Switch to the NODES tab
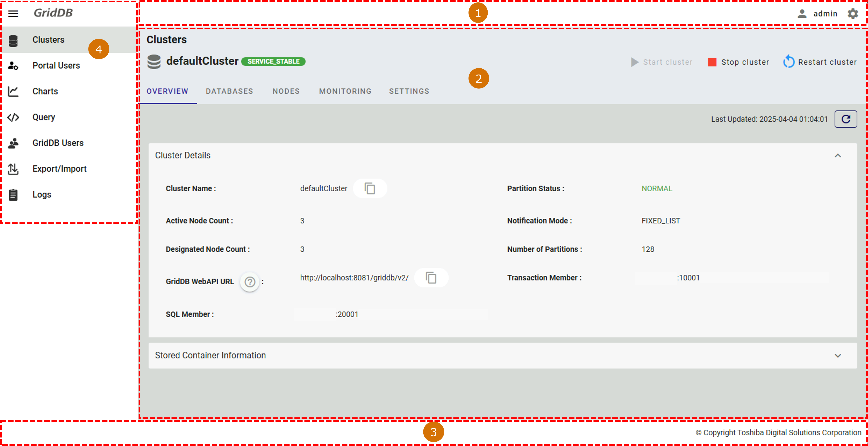Viewport: 868px width, 446px height. tap(286, 91)
